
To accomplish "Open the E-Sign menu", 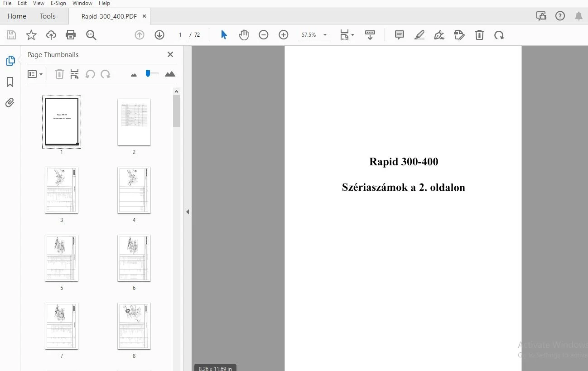I will (x=58, y=3).
